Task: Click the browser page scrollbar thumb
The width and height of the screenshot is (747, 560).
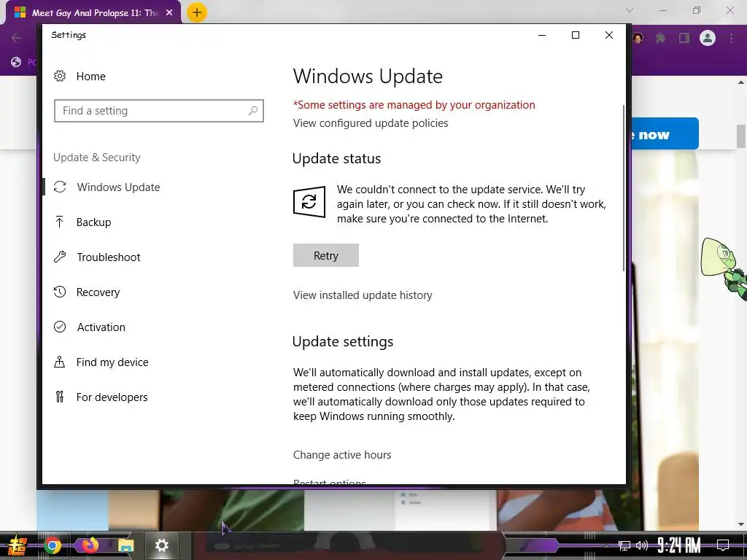Action: (741, 136)
